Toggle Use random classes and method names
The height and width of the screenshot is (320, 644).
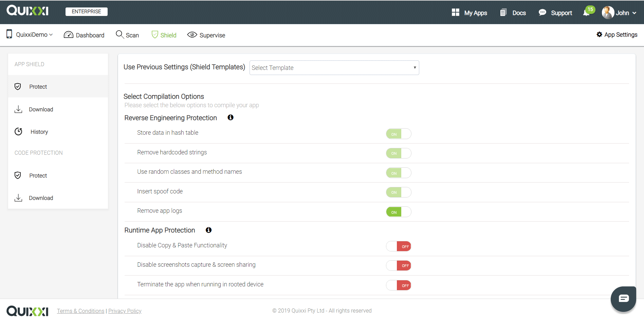click(x=399, y=173)
